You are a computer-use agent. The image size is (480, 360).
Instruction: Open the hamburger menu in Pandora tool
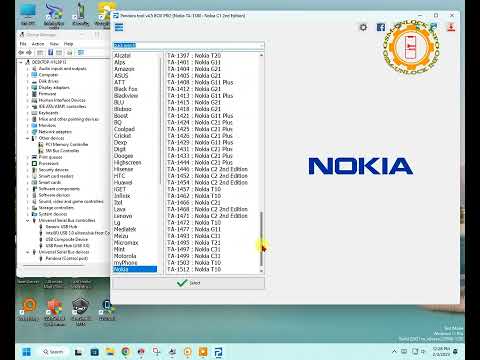[119, 27]
